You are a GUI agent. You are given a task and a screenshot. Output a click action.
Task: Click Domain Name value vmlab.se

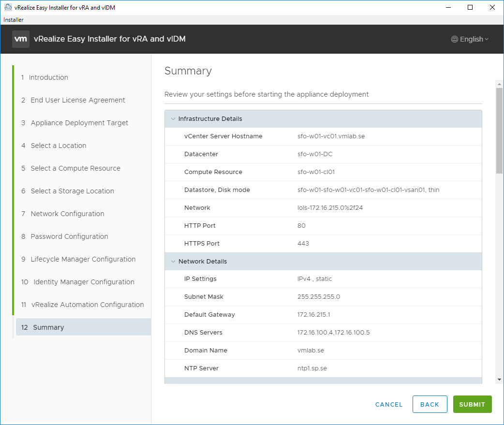coord(311,351)
